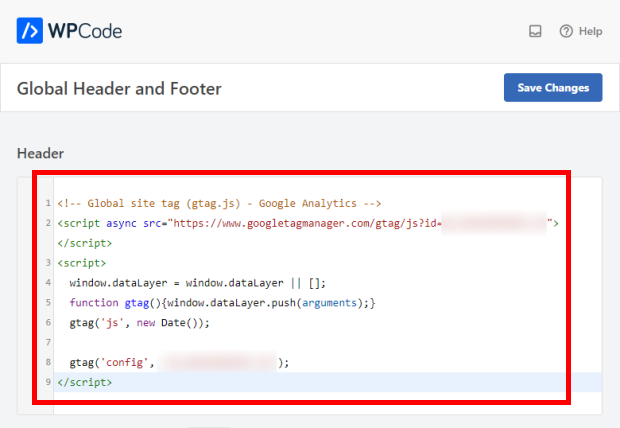Open the Help link text
The height and width of the screenshot is (428, 620).
point(590,31)
